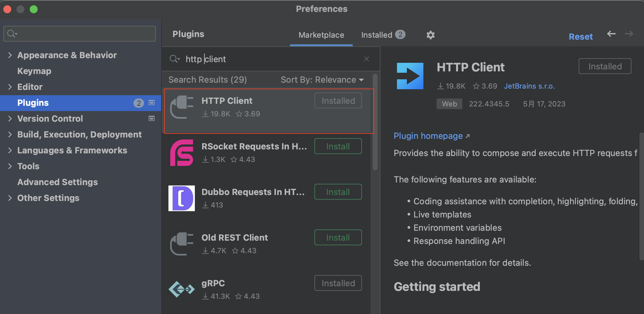This screenshot has width=644, height=314.
Task: Open the Plugin homepage link
Action: [x=428, y=136]
